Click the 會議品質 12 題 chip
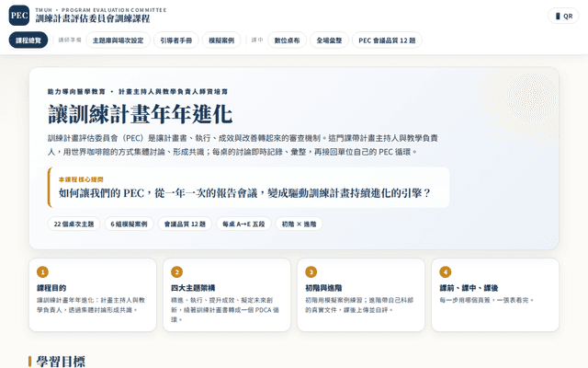This screenshot has width=588, height=368. pyautogui.click(x=185, y=224)
